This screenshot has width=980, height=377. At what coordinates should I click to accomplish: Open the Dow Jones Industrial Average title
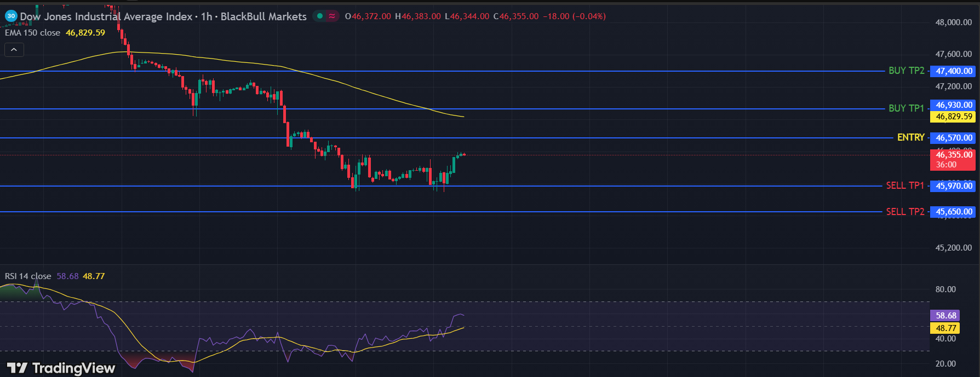(x=106, y=16)
